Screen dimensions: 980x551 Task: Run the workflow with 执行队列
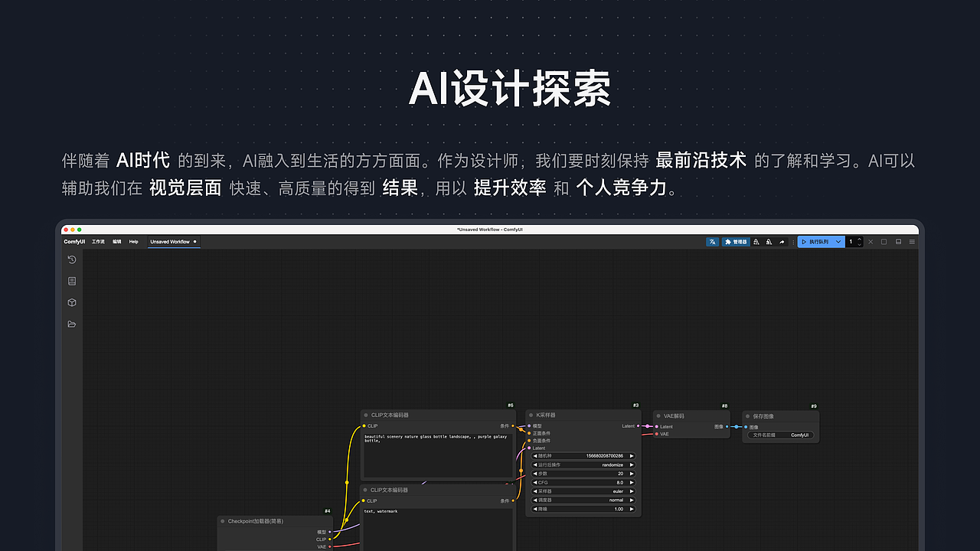(814, 242)
